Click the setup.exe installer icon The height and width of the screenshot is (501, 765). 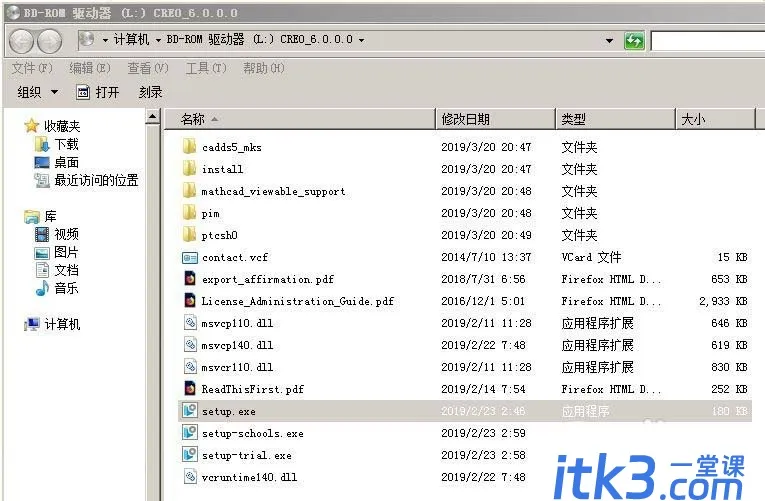(x=190, y=410)
